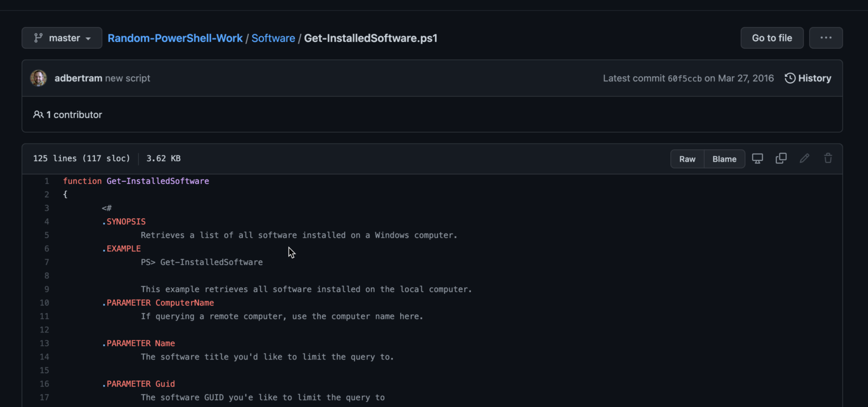Open the master branch dropdown
The width and height of the screenshot is (868, 407).
click(x=62, y=38)
